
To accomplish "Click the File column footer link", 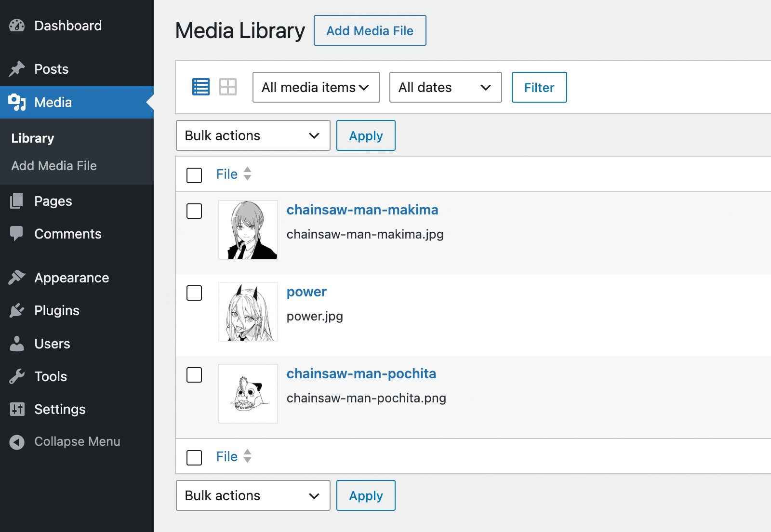I will (x=227, y=456).
